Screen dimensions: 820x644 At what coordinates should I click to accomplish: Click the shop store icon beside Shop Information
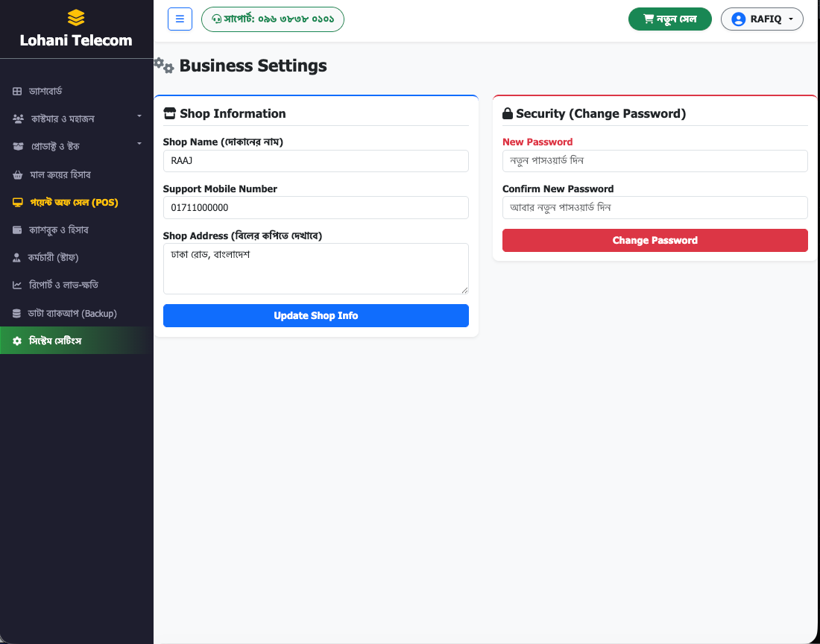click(169, 113)
